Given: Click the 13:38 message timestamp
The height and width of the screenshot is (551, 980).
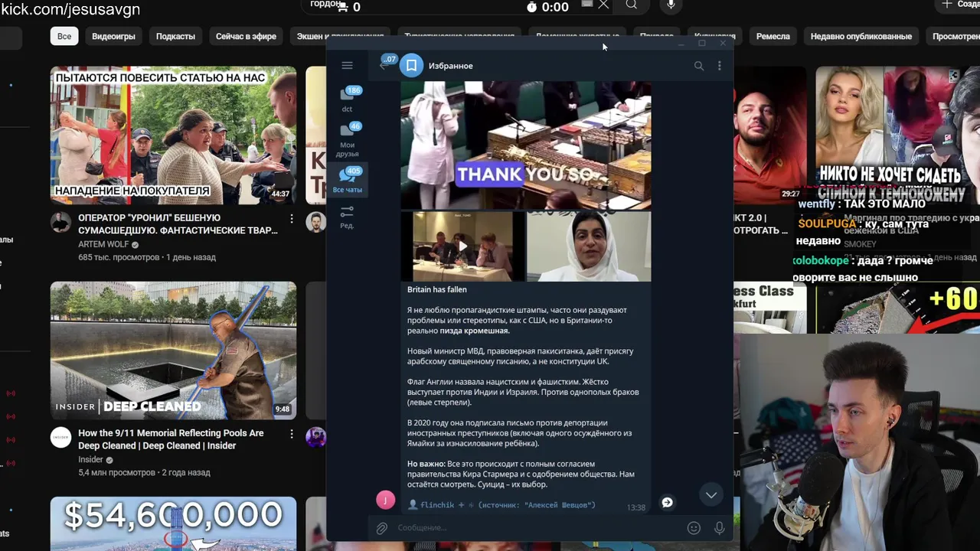Looking at the screenshot, I should coord(635,507).
